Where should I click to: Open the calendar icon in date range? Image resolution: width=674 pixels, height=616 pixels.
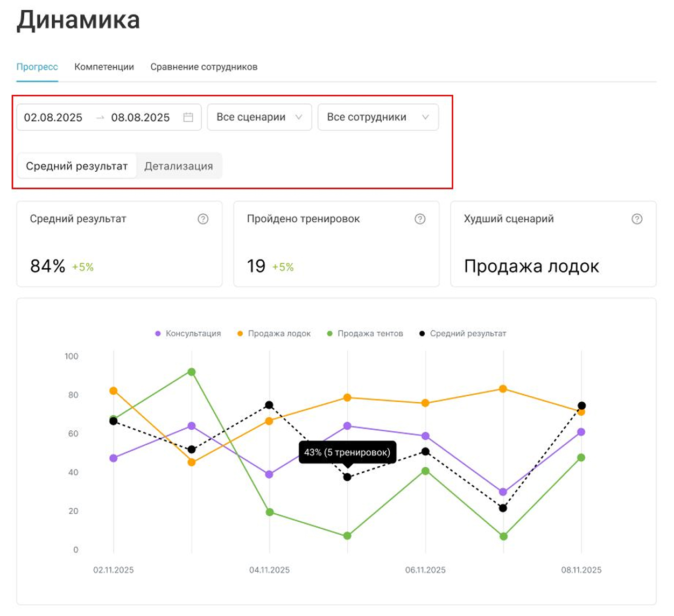(188, 117)
